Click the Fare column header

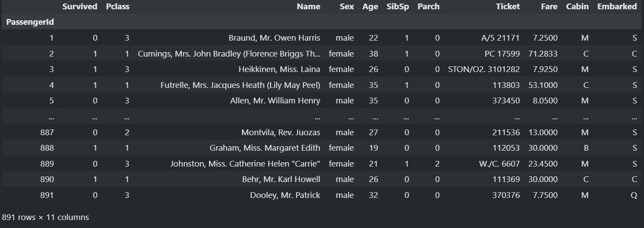tap(549, 7)
